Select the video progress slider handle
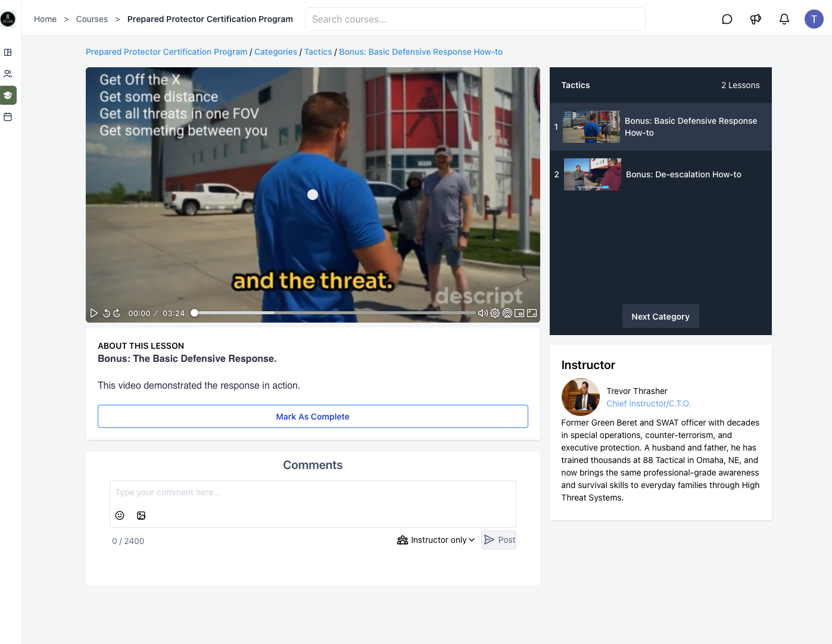This screenshot has width=832, height=644. coord(194,312)
